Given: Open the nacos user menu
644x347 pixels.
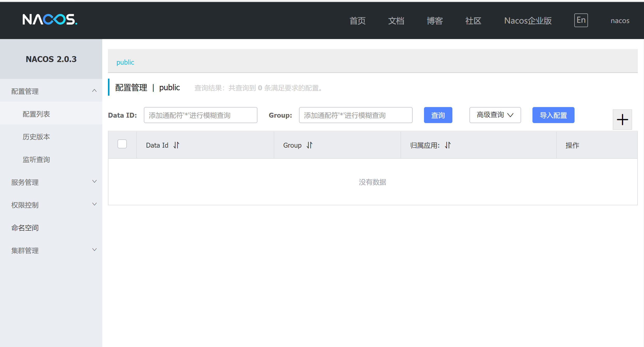Looking at the screenshot, I should click(x=620, y=21).
